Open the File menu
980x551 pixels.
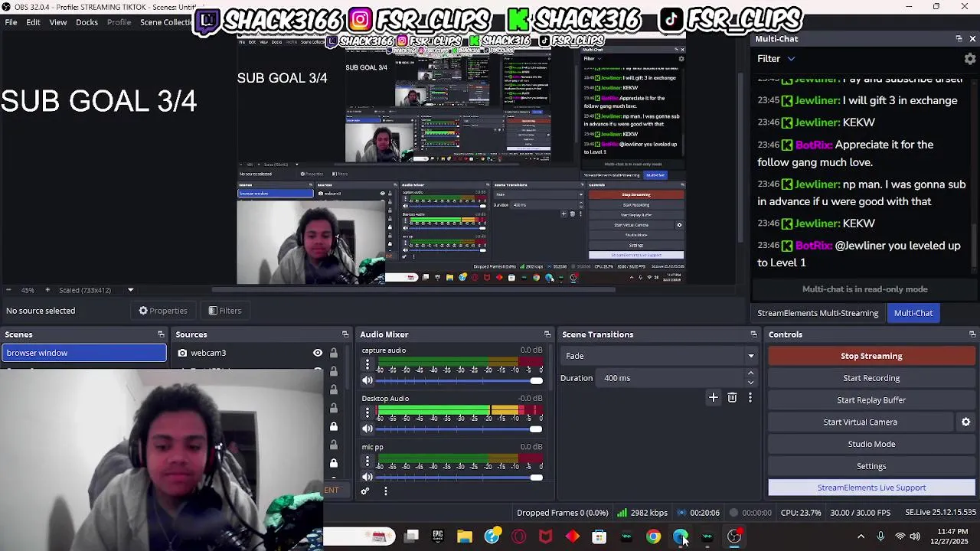coord(11,22)
